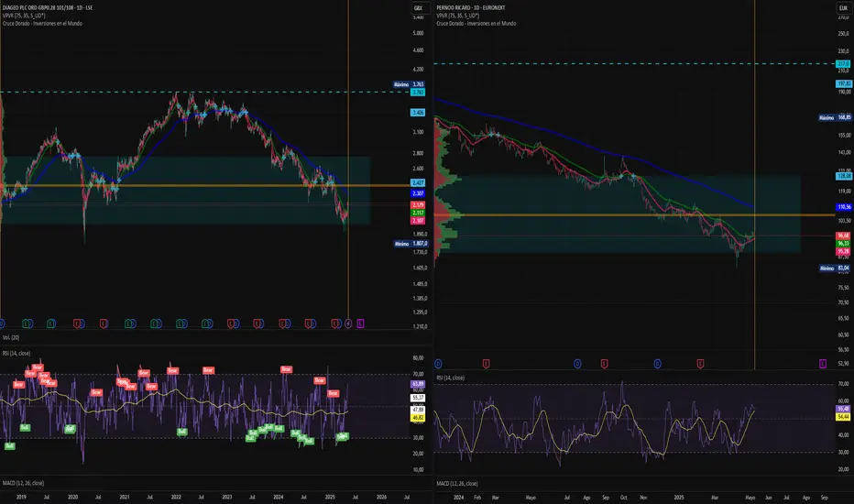This screenshot has width=854, height=504.
Task: Click the leftmost Bull signal label
Action: pyautogui.click(x=10, y=445)
